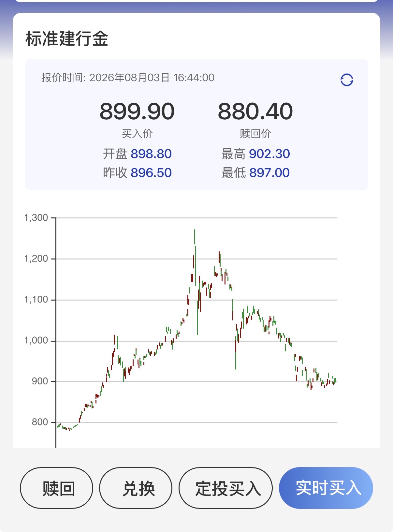Tap the 赎回价 label
The image size is (393, 532).
(x=255, y=133)
